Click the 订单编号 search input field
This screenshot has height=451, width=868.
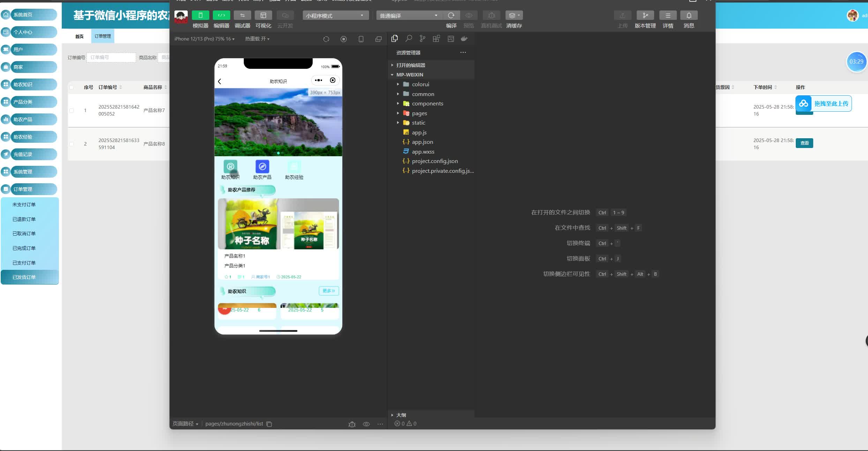coord(111,57)
